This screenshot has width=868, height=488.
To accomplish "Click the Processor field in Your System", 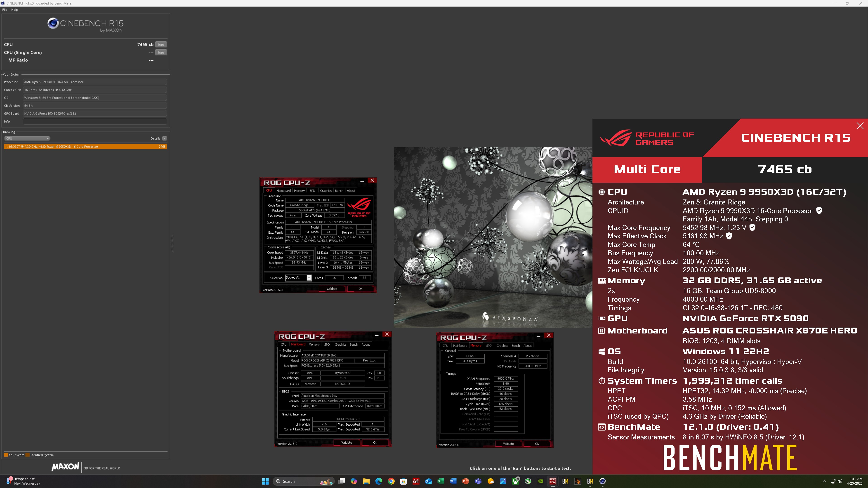I will click(95, 82).
